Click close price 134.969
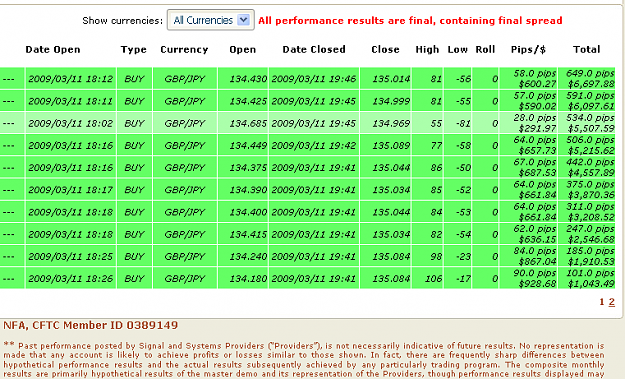 pyautogui.click(x=391, y=124)
